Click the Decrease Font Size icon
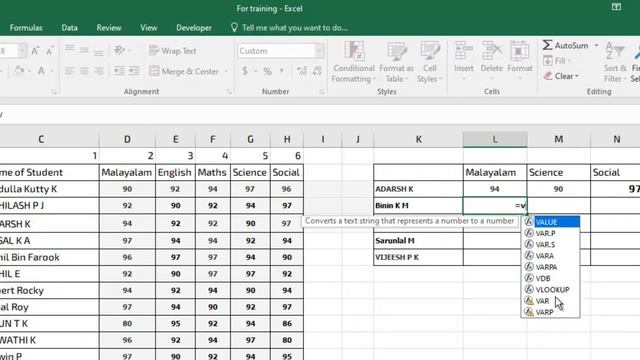Viewport: 640px width, 360px height. point(49,51)
